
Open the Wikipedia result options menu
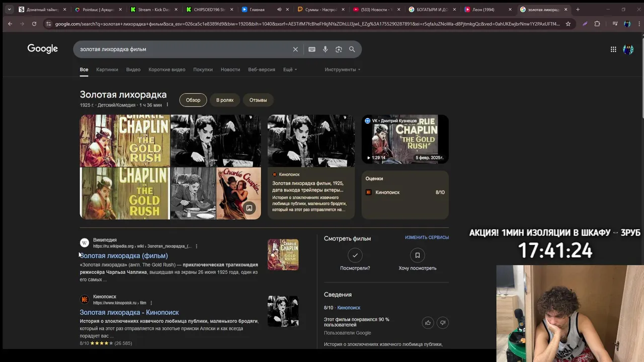(196, 246)
